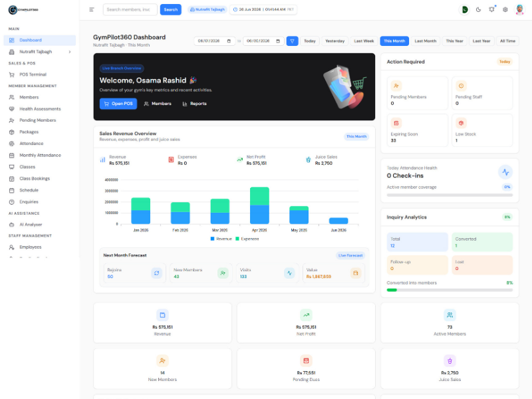Image resolution: width=532 pixels, height=399 pixels.
Task: Click the forecast Value icon
Action: [x=356, y=273]
